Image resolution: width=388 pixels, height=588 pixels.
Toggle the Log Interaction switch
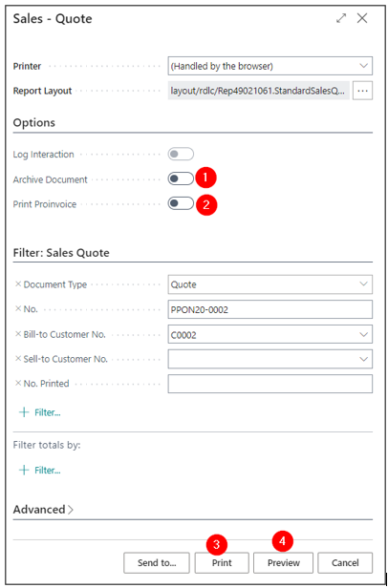[181, 154]
